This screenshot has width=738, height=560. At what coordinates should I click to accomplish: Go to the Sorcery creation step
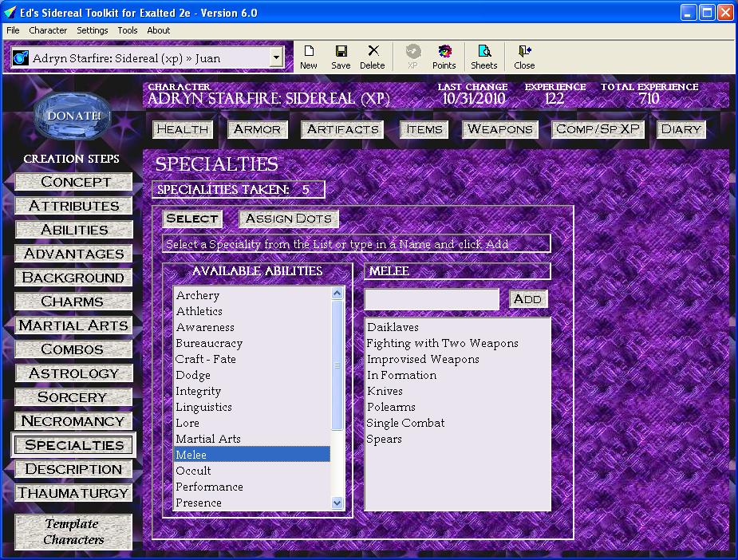pos(74,397)
